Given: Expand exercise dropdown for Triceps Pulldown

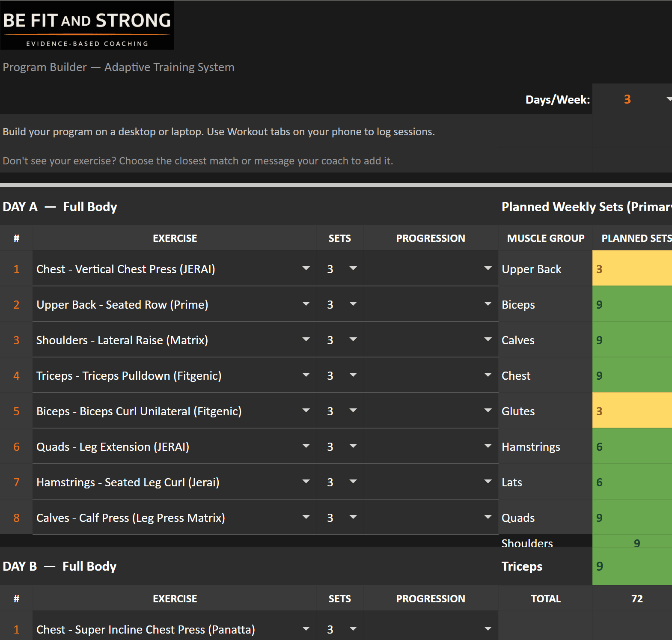Looking at the screenshot, I should [306, 375].
